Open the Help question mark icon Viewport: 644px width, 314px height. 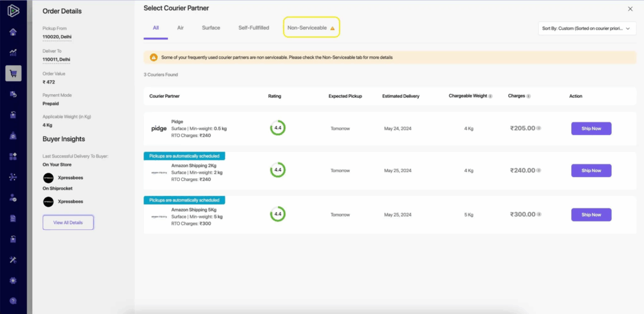pos(13,301)
